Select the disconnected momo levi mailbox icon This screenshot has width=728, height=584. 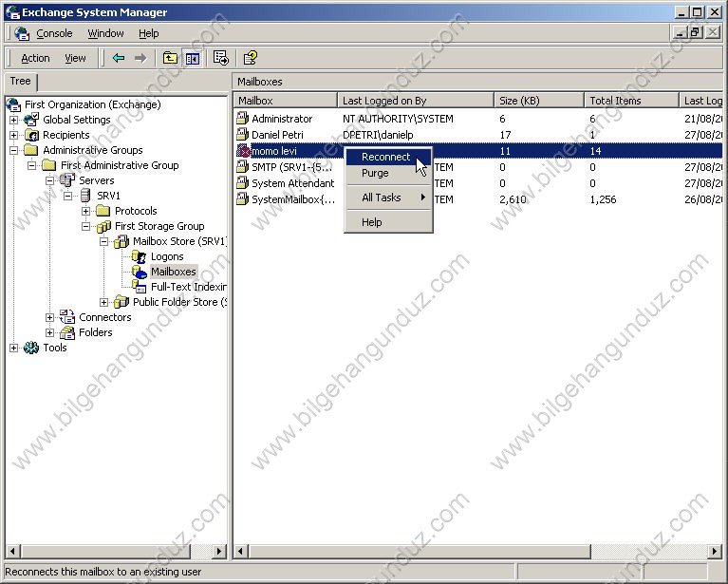(x=243, y=151)
